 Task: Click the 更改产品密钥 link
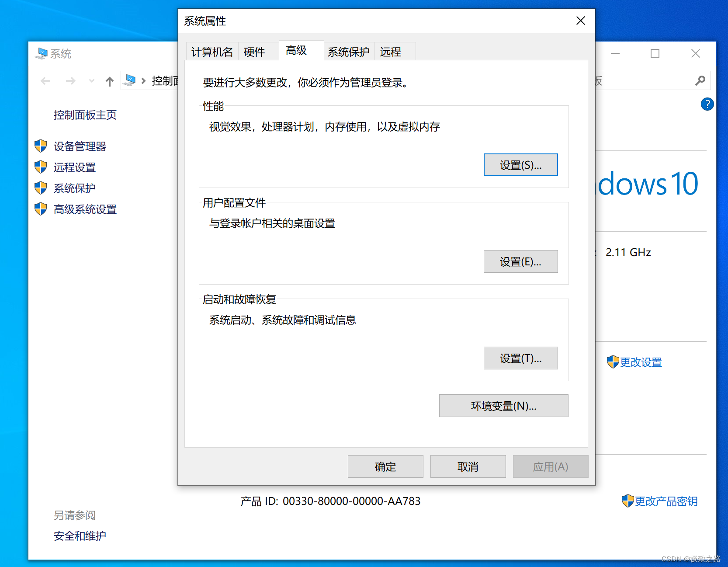coord(666,501)
